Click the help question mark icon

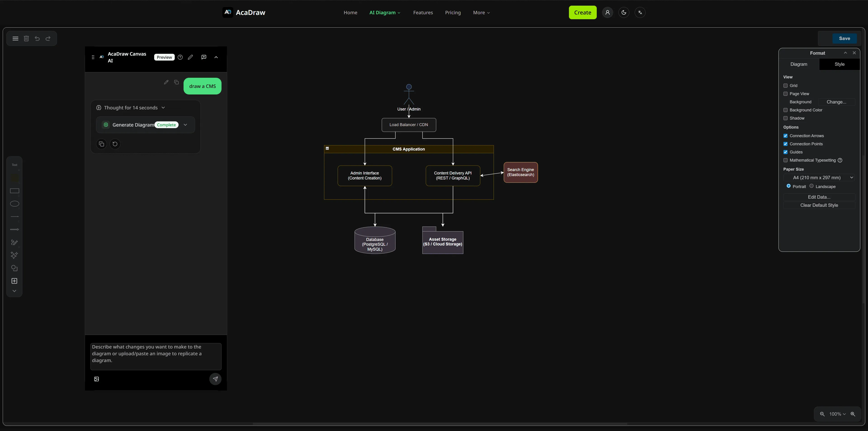[x=180, y=57]
